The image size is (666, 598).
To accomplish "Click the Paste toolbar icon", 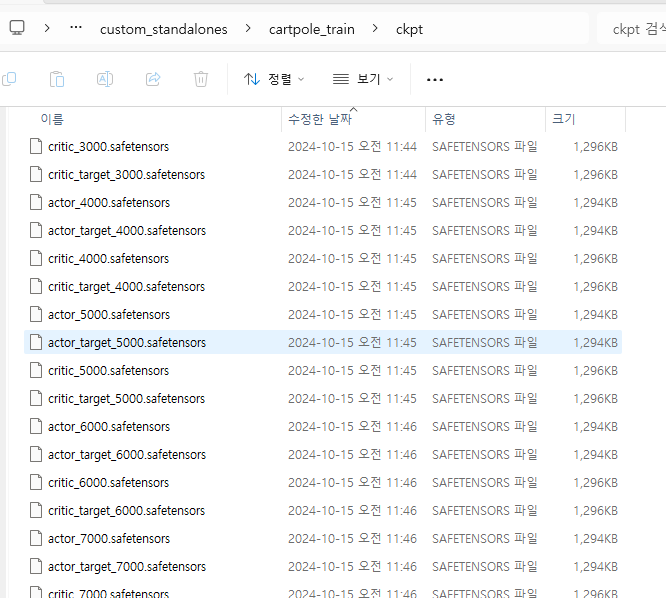I will coord(57,79).
